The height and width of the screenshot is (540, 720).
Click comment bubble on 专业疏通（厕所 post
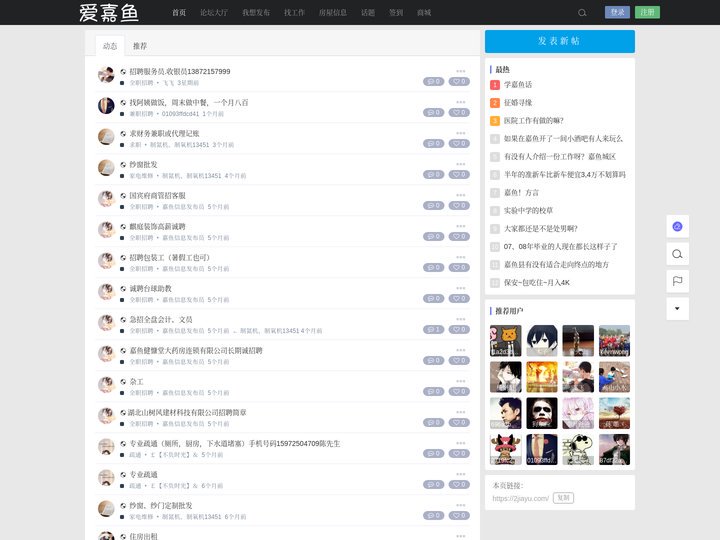pyautogui.click(x=433, y=454)
